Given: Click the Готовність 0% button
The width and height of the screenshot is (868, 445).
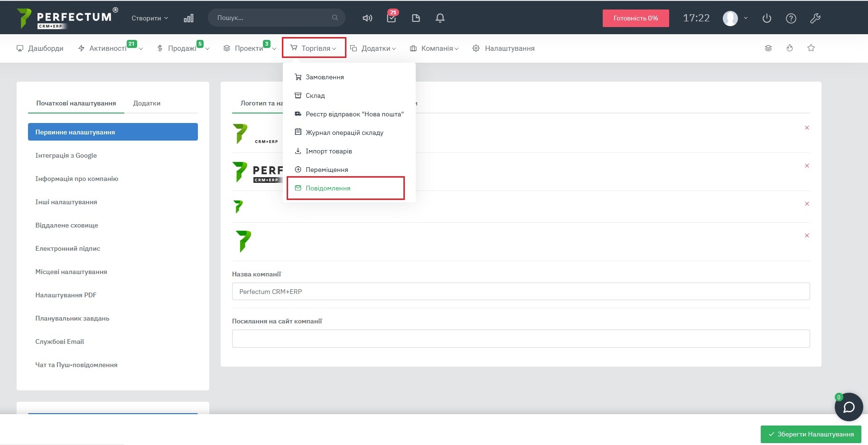Looking at the screenshot, I should click(635, 18).
